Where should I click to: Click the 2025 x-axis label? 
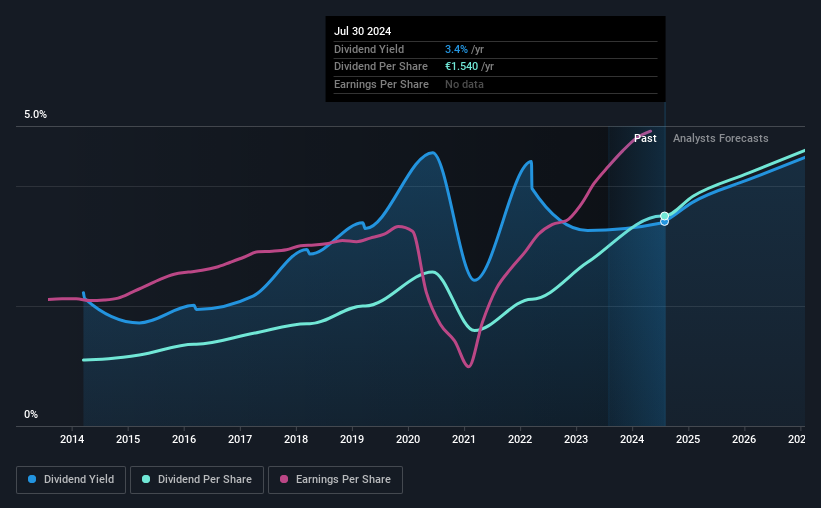coord(688,439)
